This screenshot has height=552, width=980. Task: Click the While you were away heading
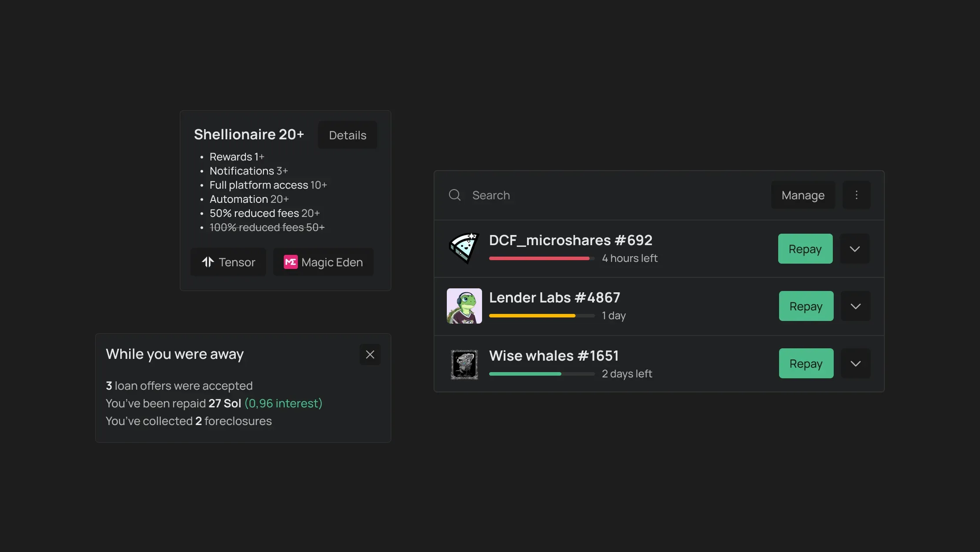pyautogui.click(x=174, y=354)
